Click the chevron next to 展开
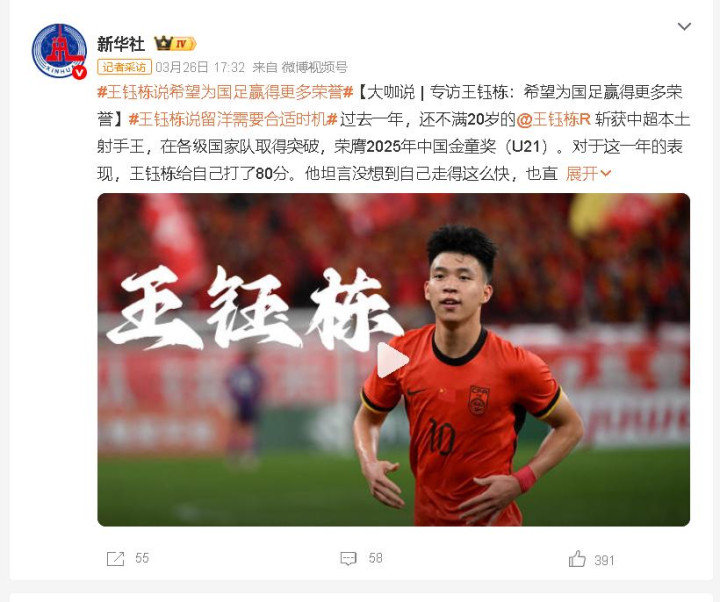 606,174
